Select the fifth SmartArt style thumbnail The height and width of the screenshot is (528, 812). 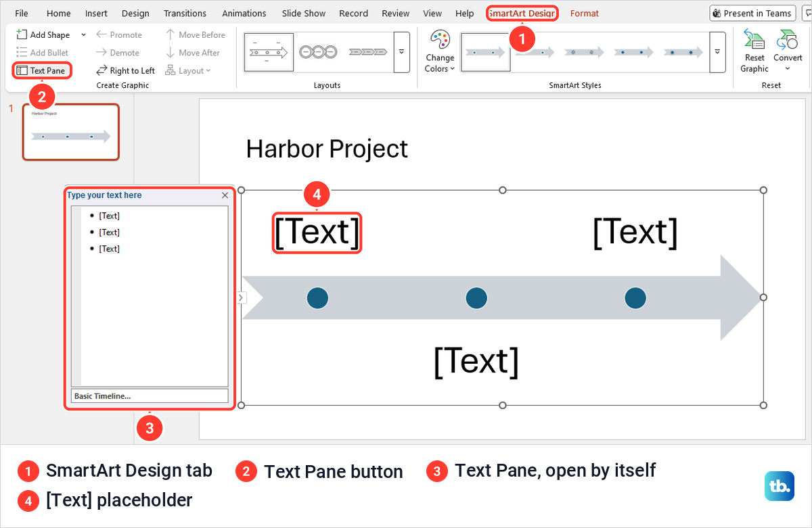point(682,52)
